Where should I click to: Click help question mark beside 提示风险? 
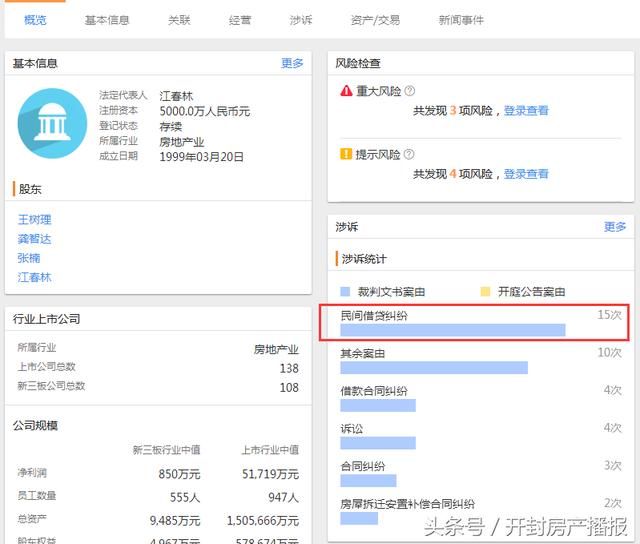click(x=409, y=154)
